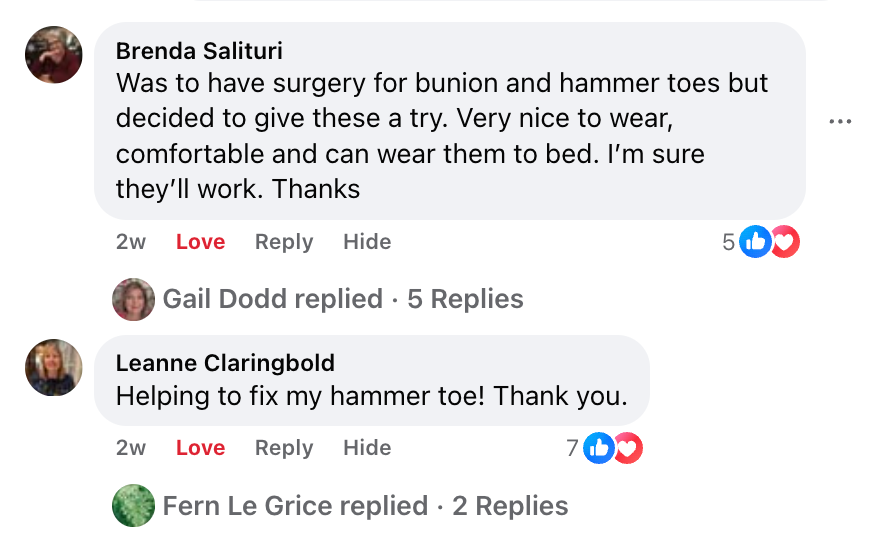Toggle Love on Leanne Claringbold's comment

tap(200, 448)
